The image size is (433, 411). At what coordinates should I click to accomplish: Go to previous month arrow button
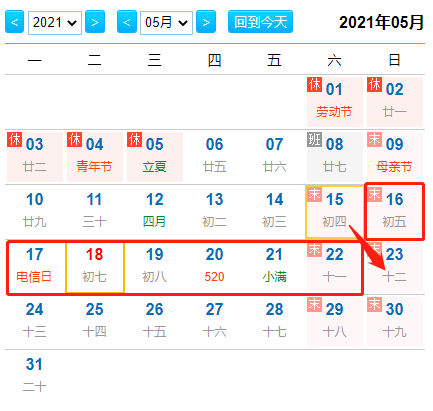pos(127,22)
